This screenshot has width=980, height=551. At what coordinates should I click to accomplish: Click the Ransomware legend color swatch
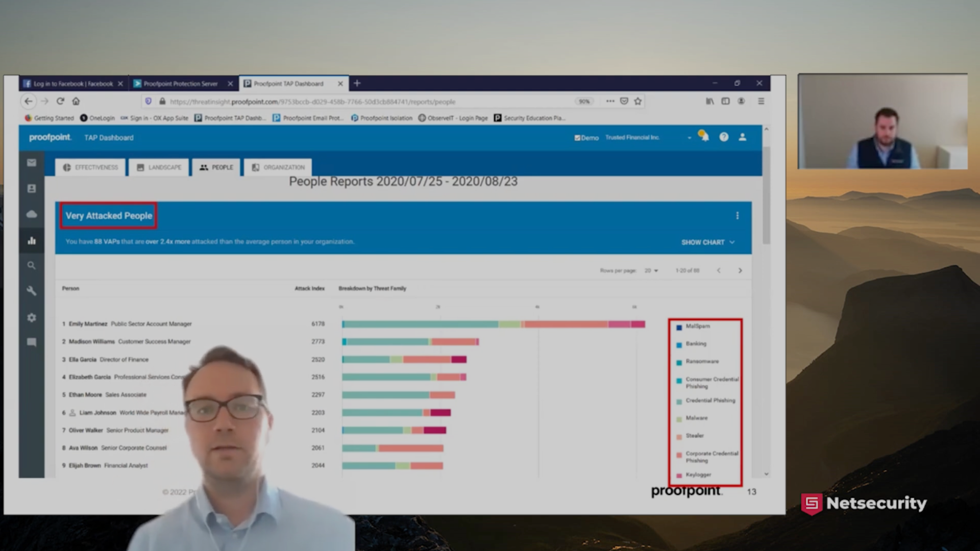[x=679, y=363]
